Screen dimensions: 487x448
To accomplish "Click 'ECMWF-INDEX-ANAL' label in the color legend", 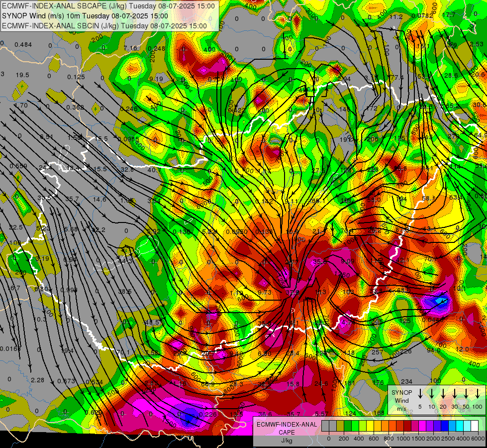I will (x=287, y=425).
